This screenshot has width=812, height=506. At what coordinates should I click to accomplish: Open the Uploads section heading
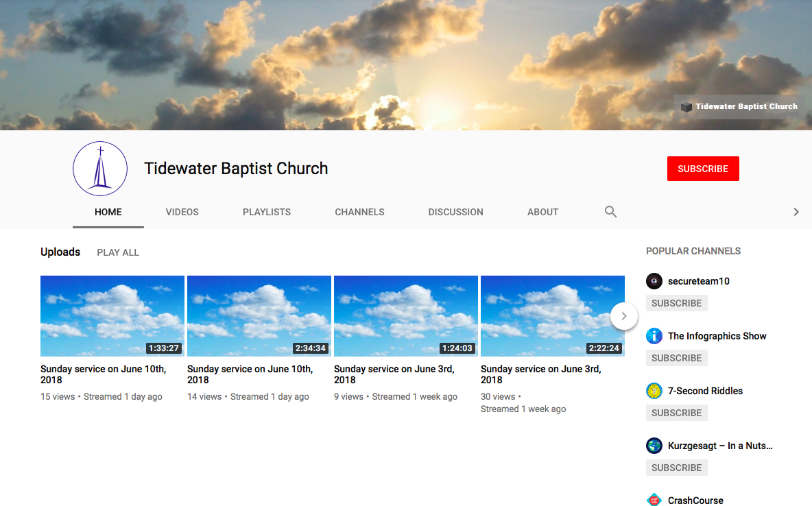60,252
